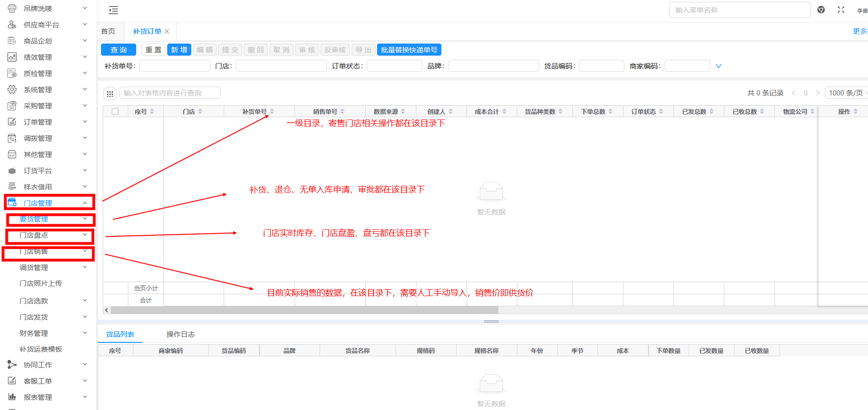Click the 绩效管理 chart icon
The width and height of the screenshot is (868, 410).
pos(12,57)
